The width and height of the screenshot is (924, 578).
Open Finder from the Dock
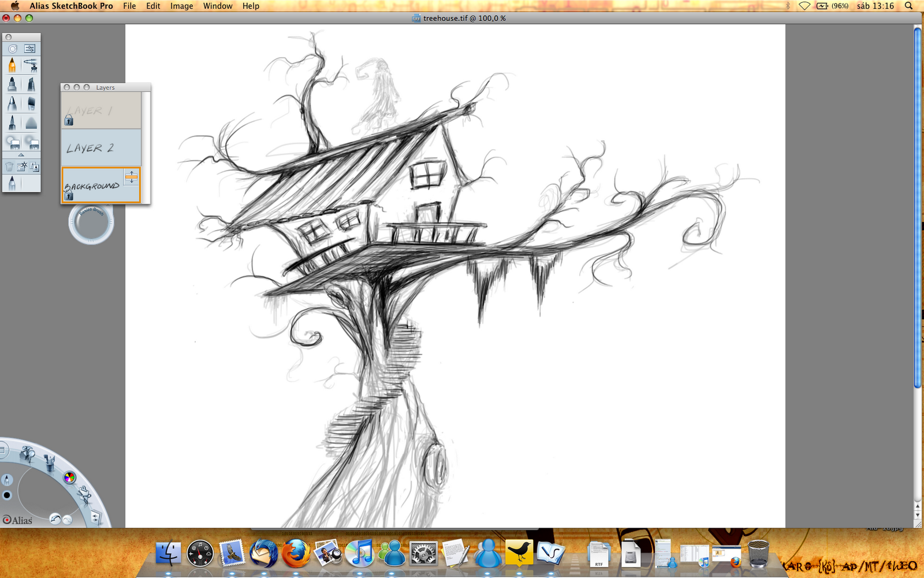[x=168, y=553]
